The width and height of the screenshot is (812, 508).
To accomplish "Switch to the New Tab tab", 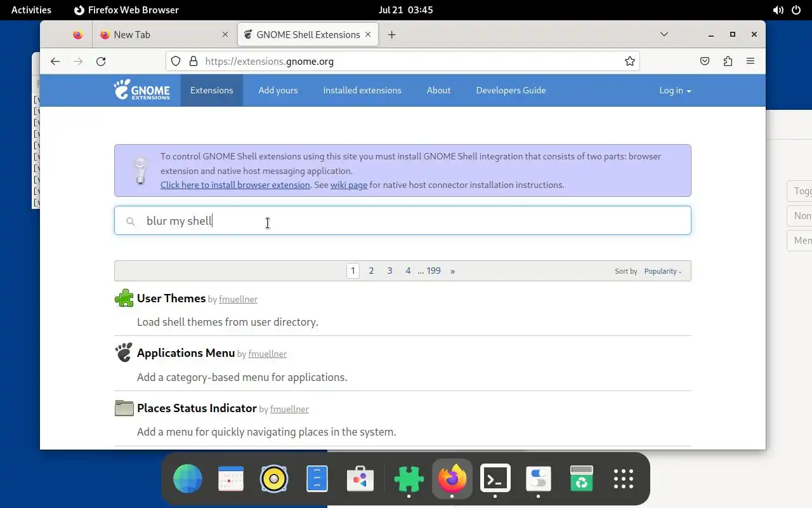I will [165, 35].
